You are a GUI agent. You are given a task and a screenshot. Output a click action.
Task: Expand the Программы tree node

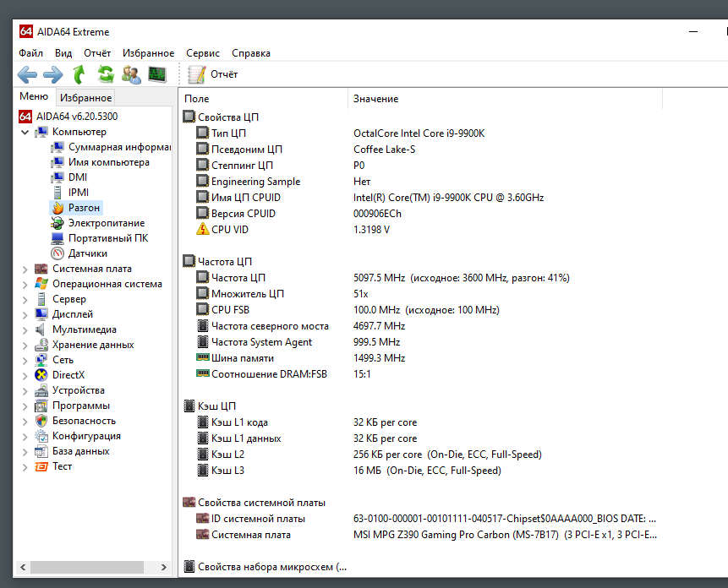[25, 406]
